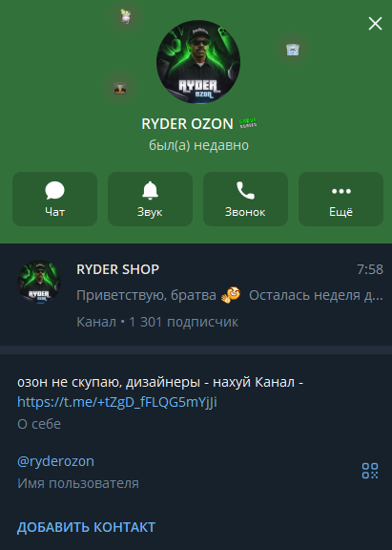Screen dimensions: 392x550
Task: View RYDER OZON profile photo
Action: pos(198,62)
